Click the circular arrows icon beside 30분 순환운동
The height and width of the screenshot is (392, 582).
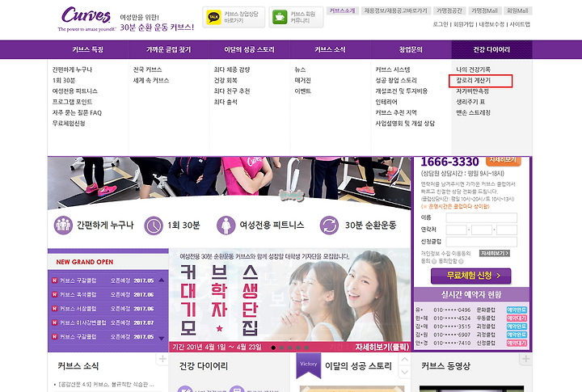tap(329, 226)
